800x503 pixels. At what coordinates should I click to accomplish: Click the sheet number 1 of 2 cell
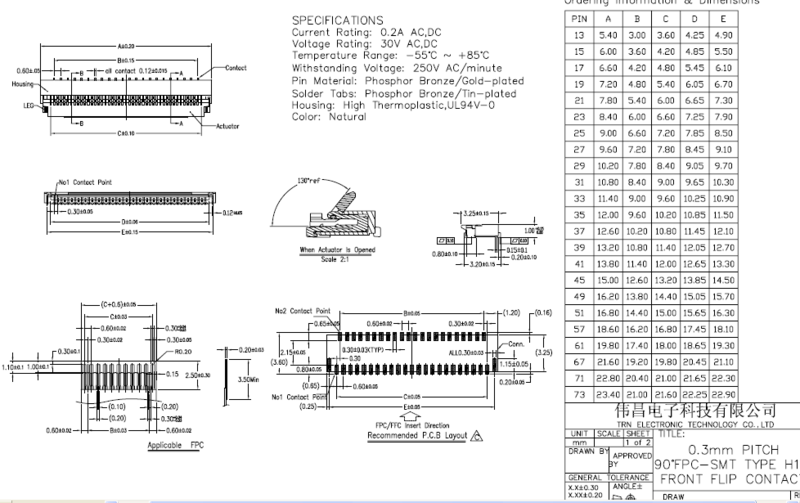[x=637, y=442]
